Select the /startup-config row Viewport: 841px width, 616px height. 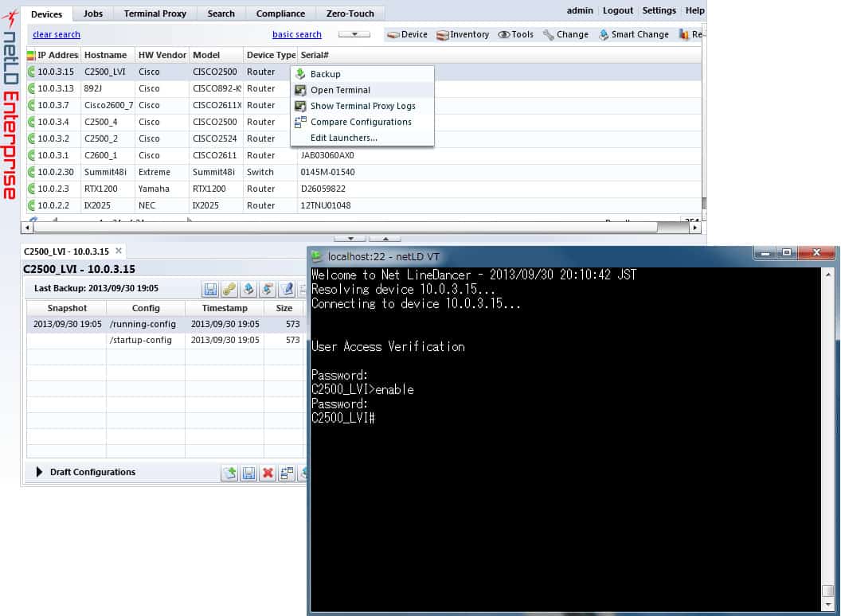[x=166, y=340]
